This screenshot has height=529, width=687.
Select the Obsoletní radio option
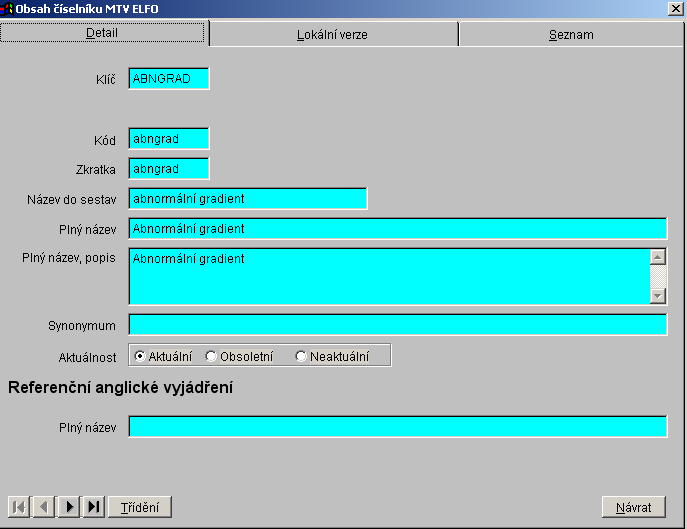(211, 356)
